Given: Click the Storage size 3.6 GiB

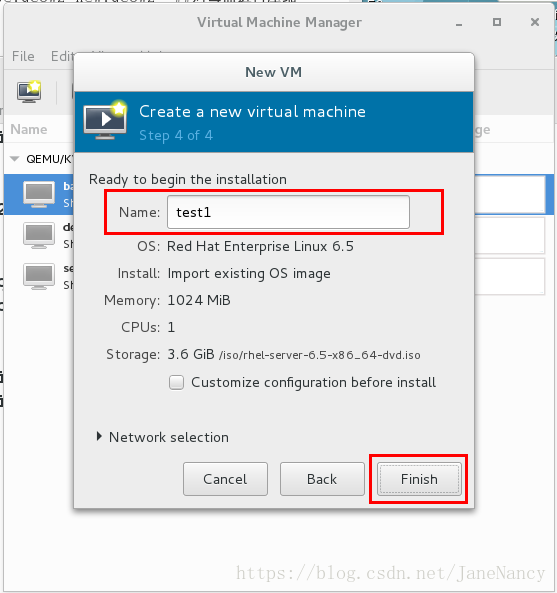Looking at the screenshot, I should pos(191,354).
